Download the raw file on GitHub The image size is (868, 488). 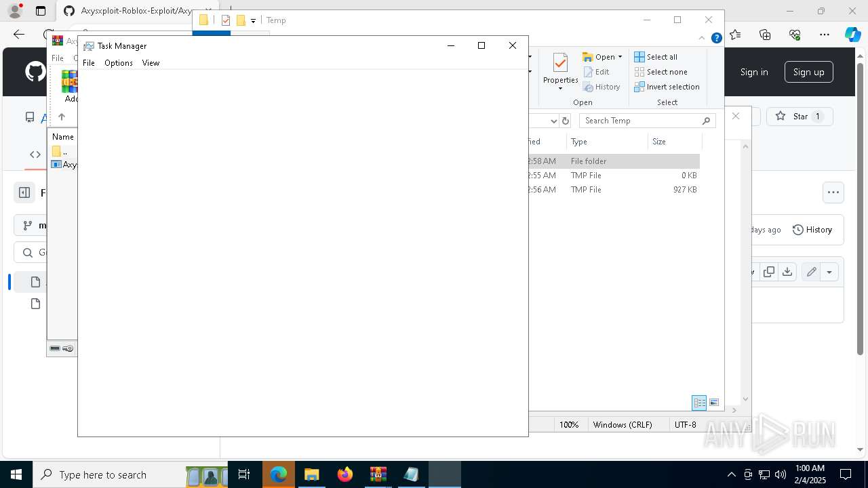click(x=787, y=272)
